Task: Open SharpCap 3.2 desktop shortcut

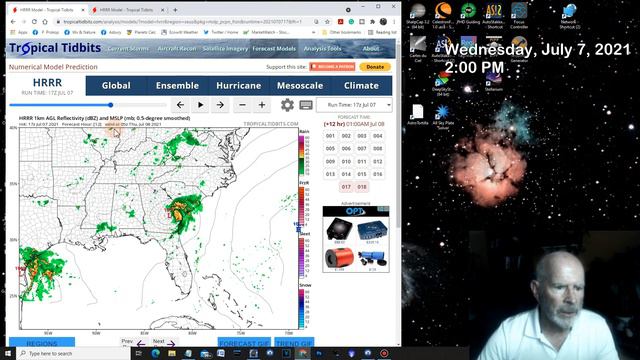Action: 418,16
